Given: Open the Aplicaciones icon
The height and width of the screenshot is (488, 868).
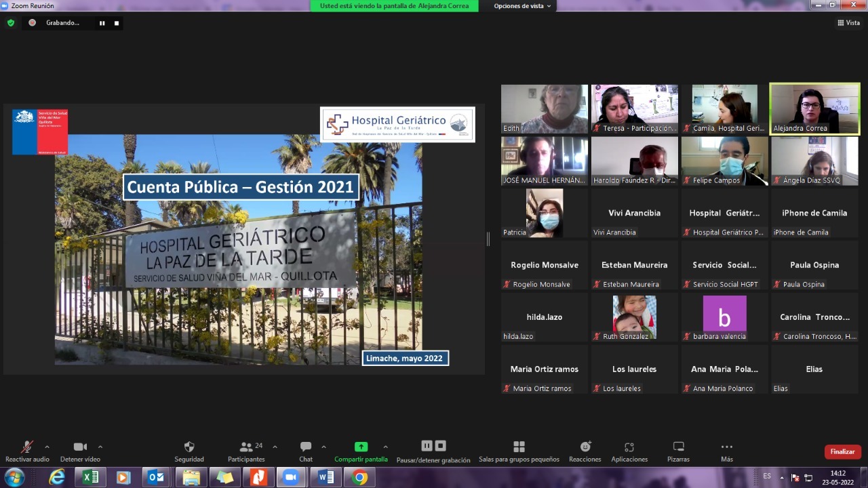Looking at the screenshot, I should [x=629, y=447].
